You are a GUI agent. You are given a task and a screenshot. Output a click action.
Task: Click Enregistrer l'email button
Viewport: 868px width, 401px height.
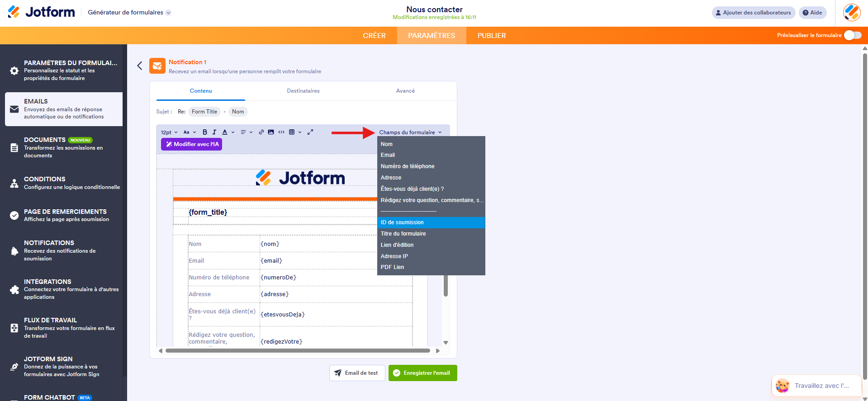[x=422, y=373]
